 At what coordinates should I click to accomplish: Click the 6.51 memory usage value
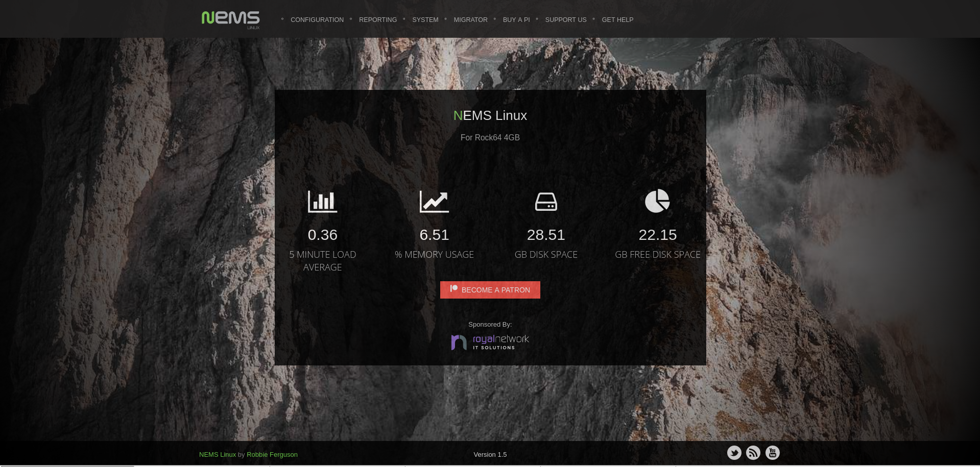coord(434,235)
